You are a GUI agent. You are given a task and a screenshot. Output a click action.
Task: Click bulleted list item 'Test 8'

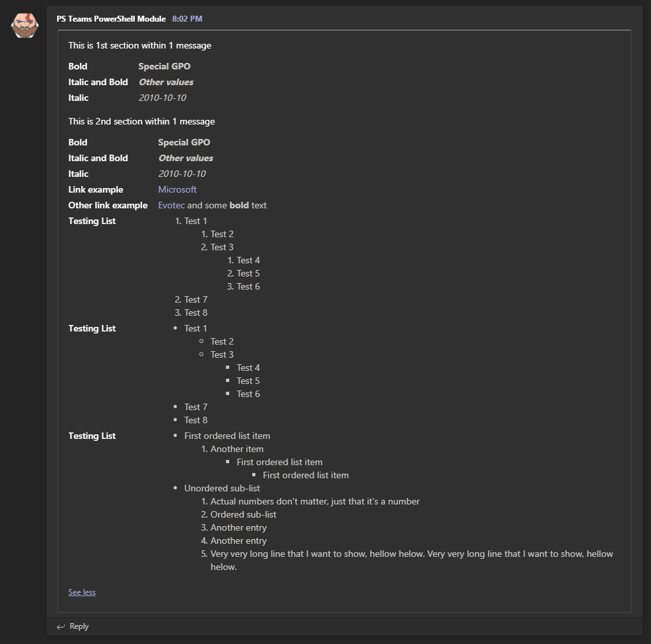pos(196,420)
